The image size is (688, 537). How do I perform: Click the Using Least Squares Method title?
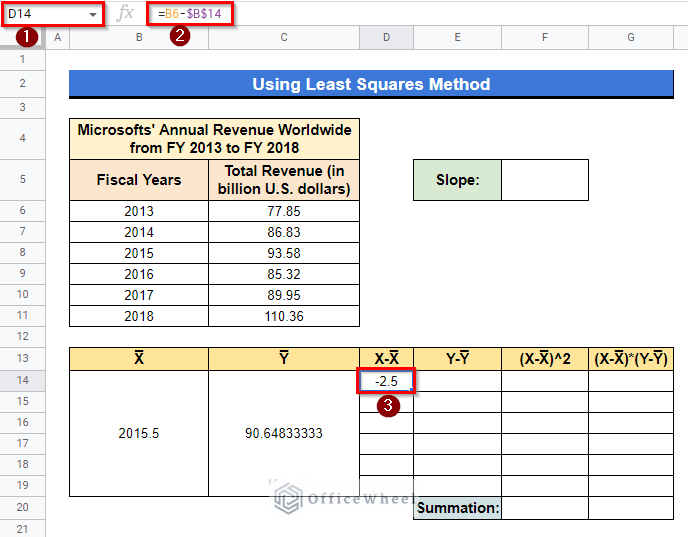point(371,84)
